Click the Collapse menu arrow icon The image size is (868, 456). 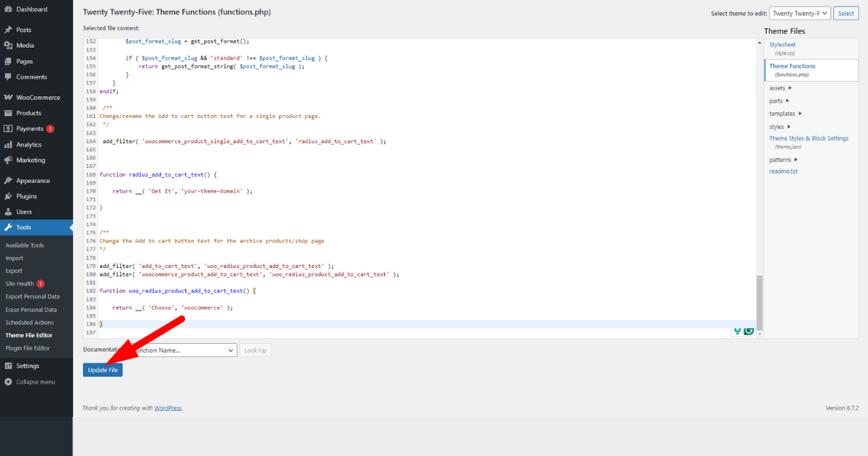click(x=8, y=381)
